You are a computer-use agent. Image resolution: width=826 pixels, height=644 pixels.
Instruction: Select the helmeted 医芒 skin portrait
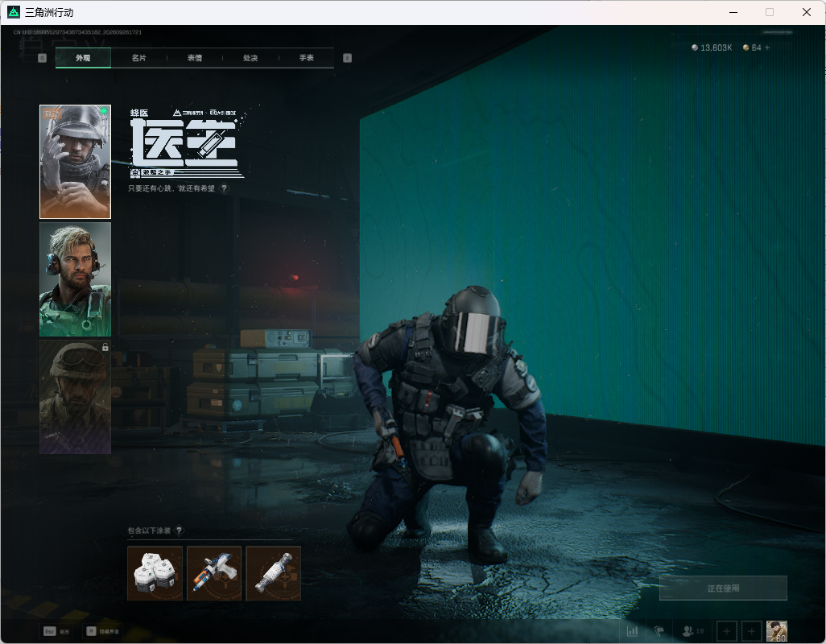click(76, 162)
